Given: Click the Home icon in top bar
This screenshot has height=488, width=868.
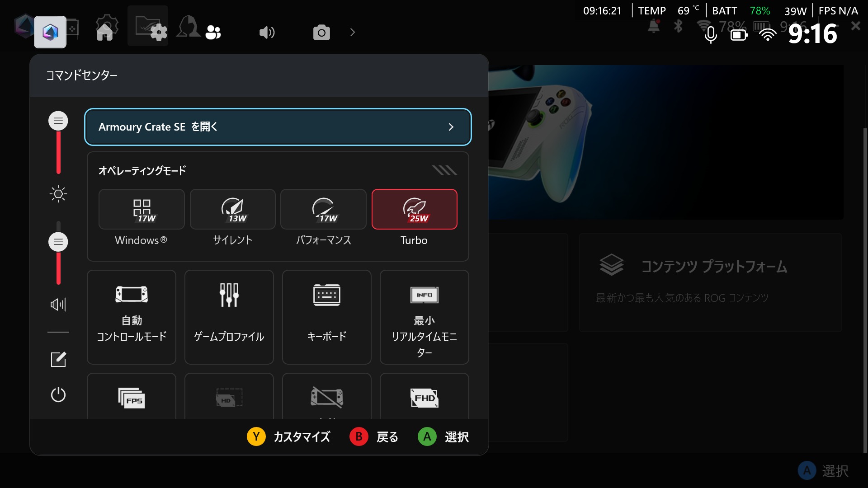Looking at the screenshot, I should pyautogui.click(x=105, y=32).
